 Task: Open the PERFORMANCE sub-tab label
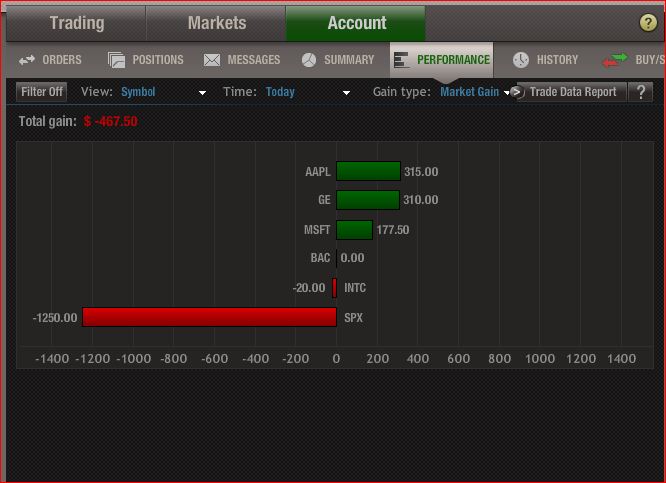[x=453, y=60]
